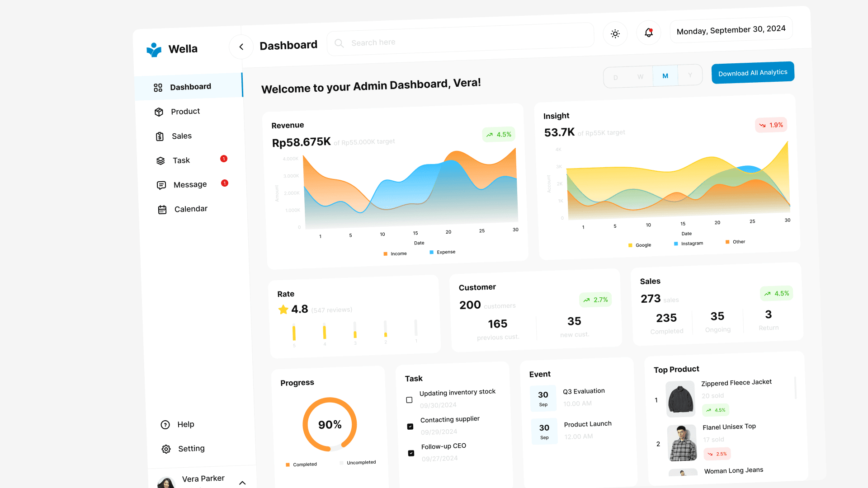868x488 pixels.
Task: Uncheck the Follow-up CEO task
Action: coord(411,453)
